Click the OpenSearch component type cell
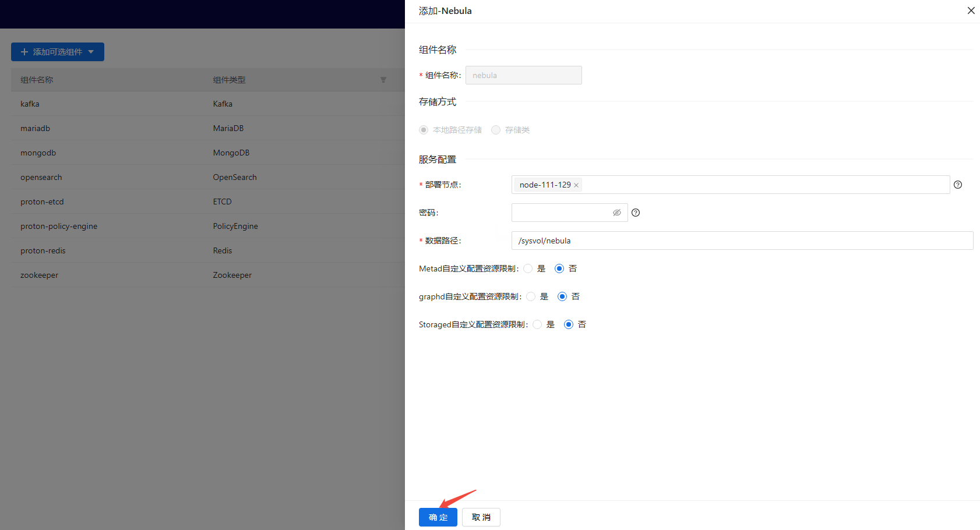Image resolution: width=980 pixels, height=530 pixels. tap(235, 177)
